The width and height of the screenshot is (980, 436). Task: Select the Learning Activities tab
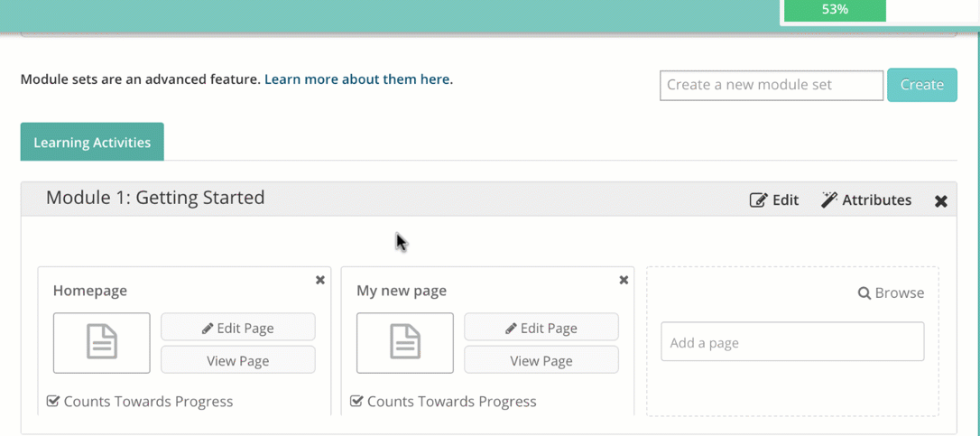point(92,142)
